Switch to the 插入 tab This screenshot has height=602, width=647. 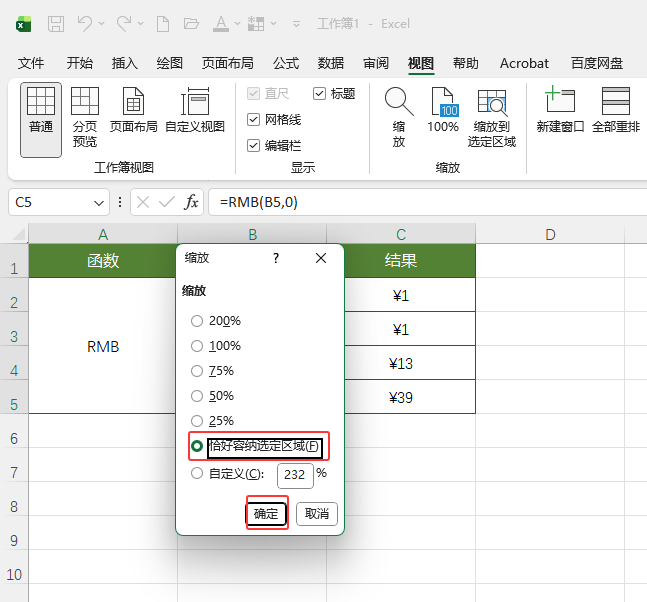(x=125, y=63)
